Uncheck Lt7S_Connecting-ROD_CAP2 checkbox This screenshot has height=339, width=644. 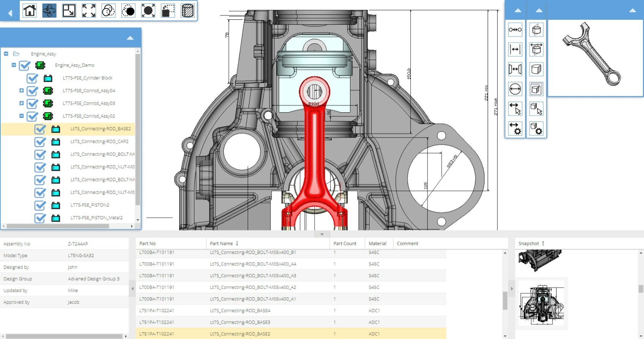(x=40, y=142)
